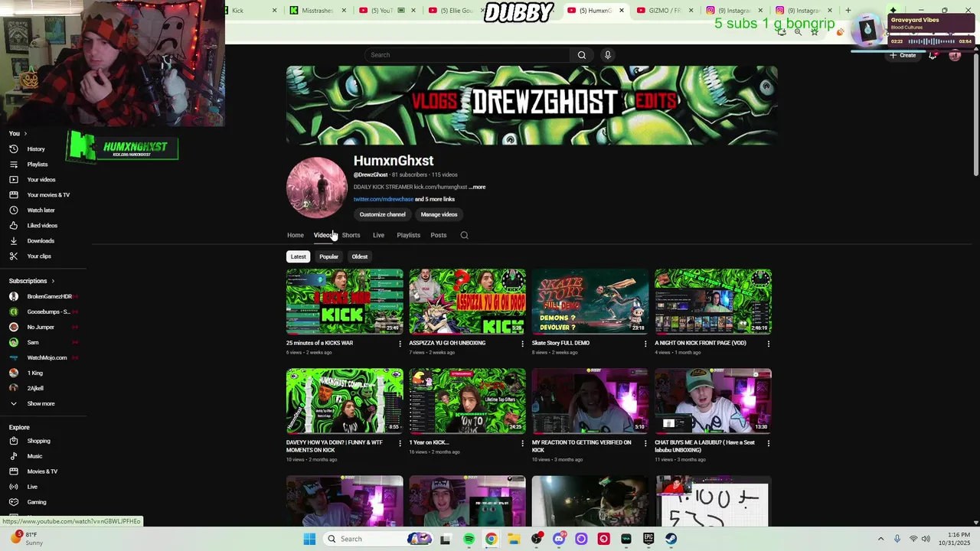Open options menu for A NIGHT ON KICK FRONT PAGE
The height and width of the screenshot is (551, 980).
point(769,344)
